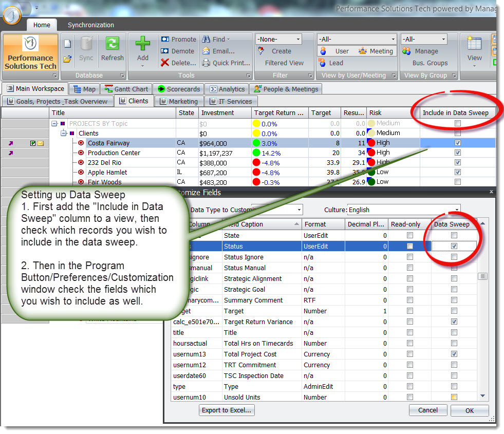Delete the selected item
Viewport: 504px width, 434px height.
coord(178,63)
